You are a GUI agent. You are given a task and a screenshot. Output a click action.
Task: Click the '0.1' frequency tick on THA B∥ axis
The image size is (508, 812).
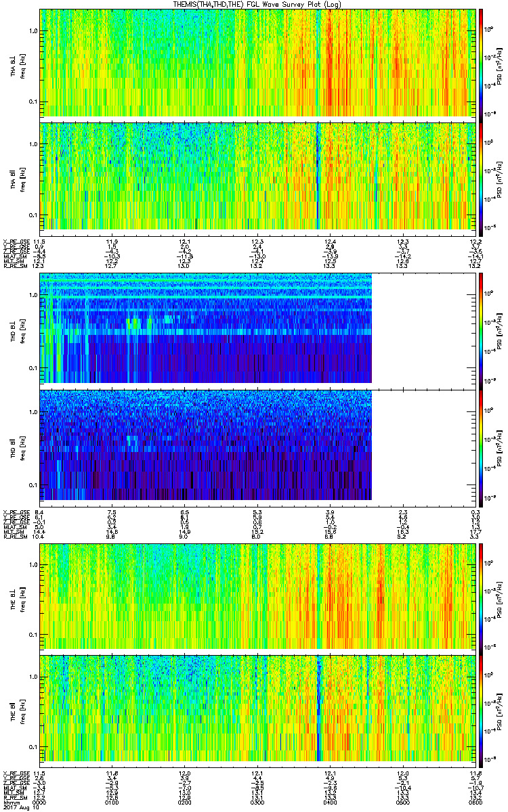pyautogui.click(x=33, y=216)
